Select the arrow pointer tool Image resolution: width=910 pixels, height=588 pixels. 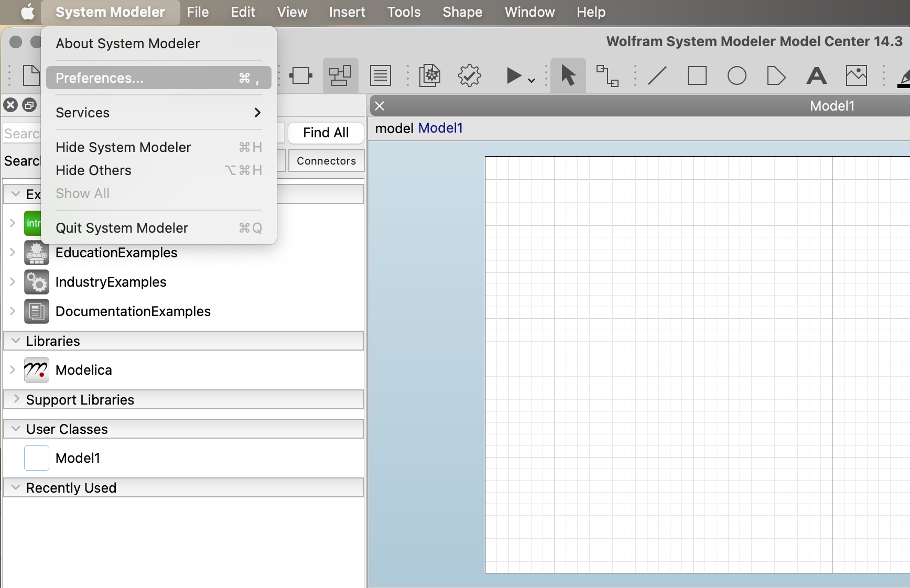(568, 76)
